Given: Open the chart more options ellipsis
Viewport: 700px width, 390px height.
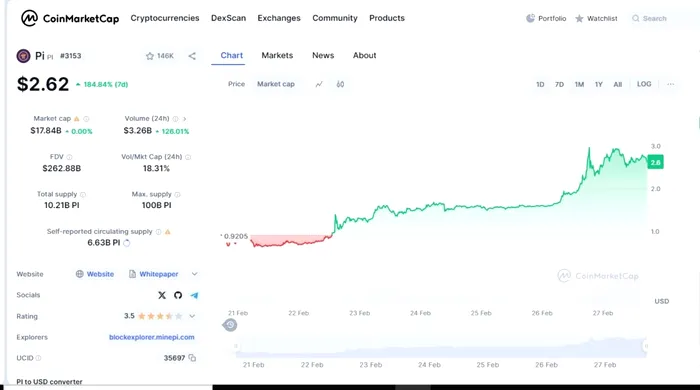Looking at the screenshot, I should [671, 84].
